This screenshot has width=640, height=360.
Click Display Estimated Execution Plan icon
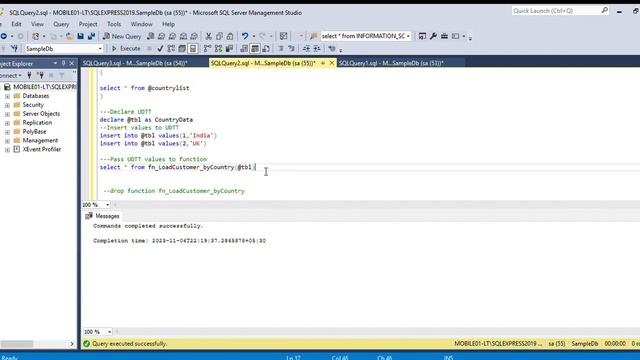(x=171, y=49)
